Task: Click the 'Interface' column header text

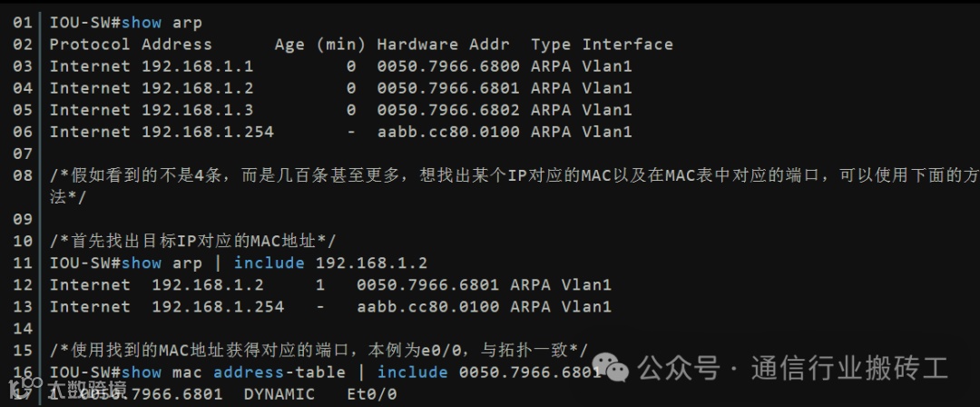Action: click(x=628, y=45)
